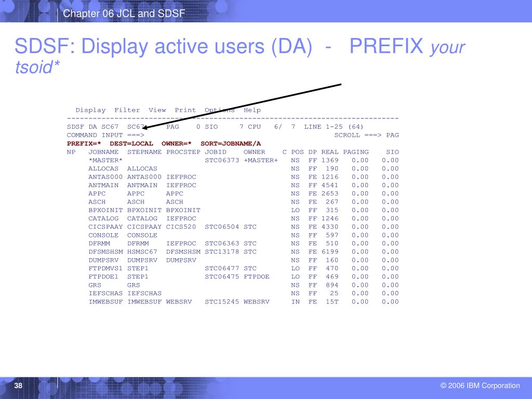Click the LINE 1-25 (64) indicator
532x399 pixels.
(334, 127)
